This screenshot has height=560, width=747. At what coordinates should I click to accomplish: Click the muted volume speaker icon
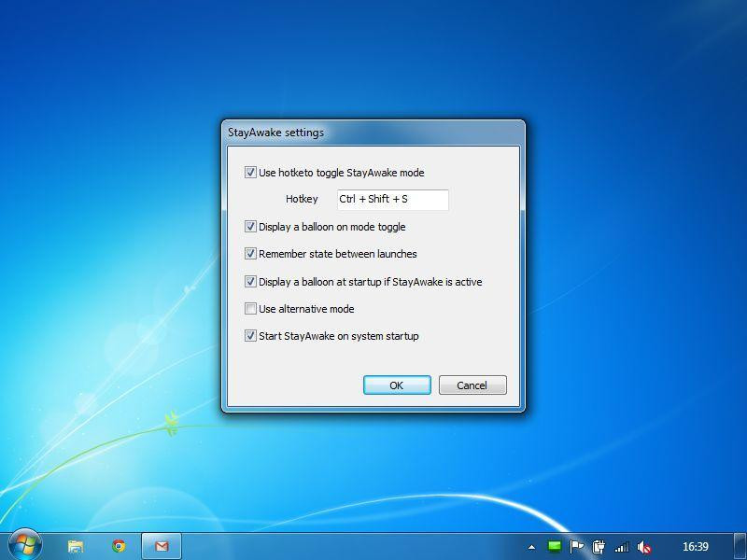point(644,547)
